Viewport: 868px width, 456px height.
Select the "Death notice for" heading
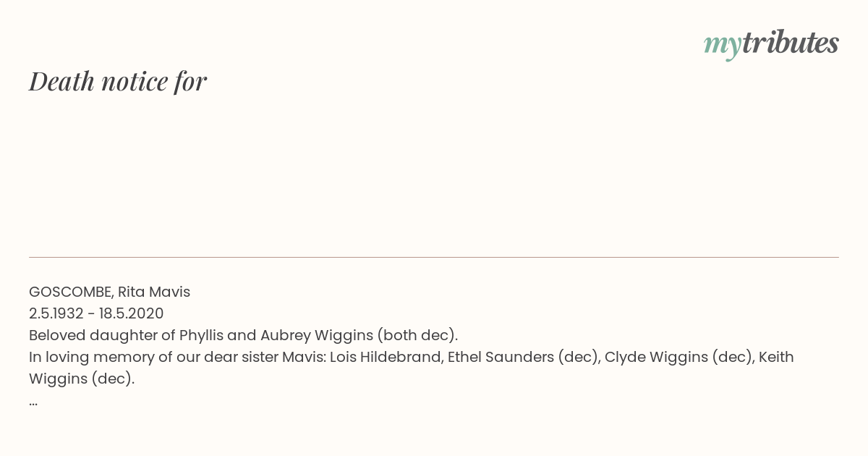(118, 81)
